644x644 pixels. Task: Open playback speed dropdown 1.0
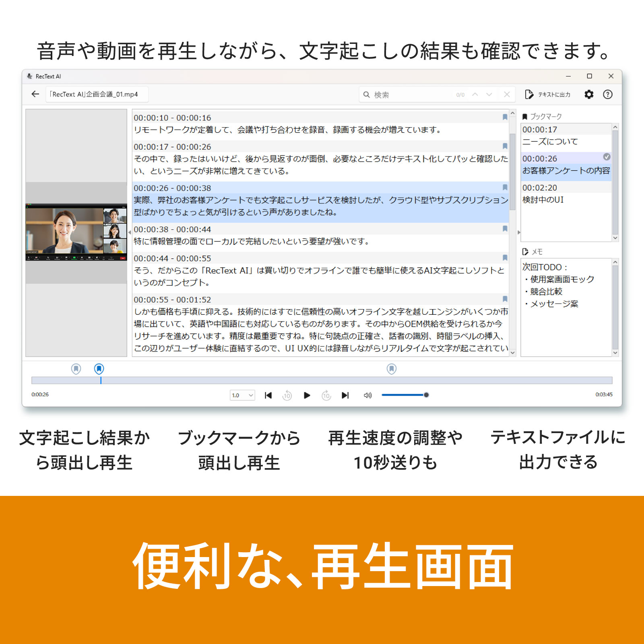pyautogui.click(x=242, y=395)
